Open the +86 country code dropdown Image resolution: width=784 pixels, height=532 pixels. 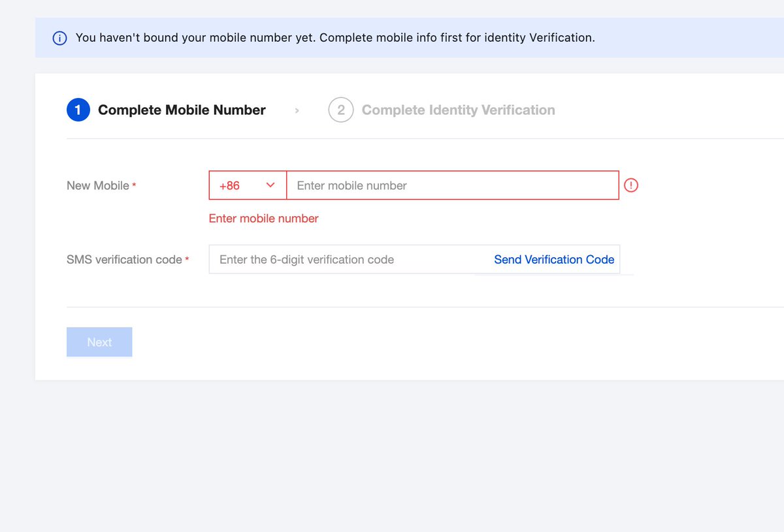coord(248,185)
